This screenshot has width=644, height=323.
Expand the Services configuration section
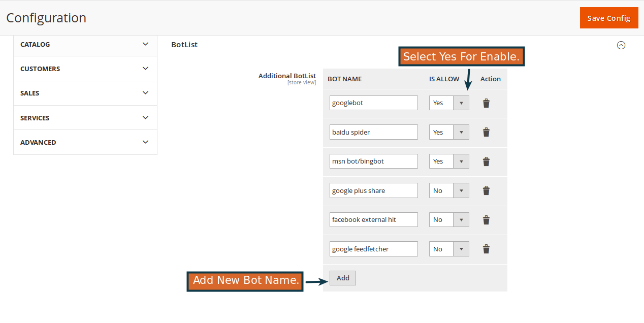tap(85, 118)
